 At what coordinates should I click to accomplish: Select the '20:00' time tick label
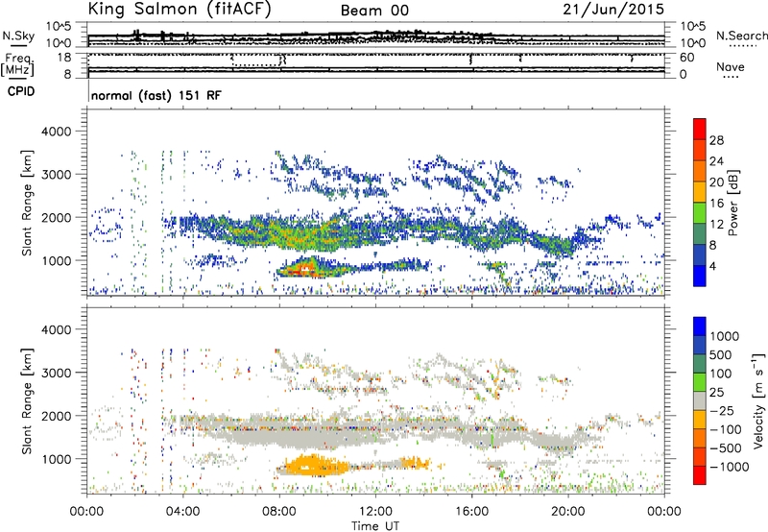click(x=568, y=512)
